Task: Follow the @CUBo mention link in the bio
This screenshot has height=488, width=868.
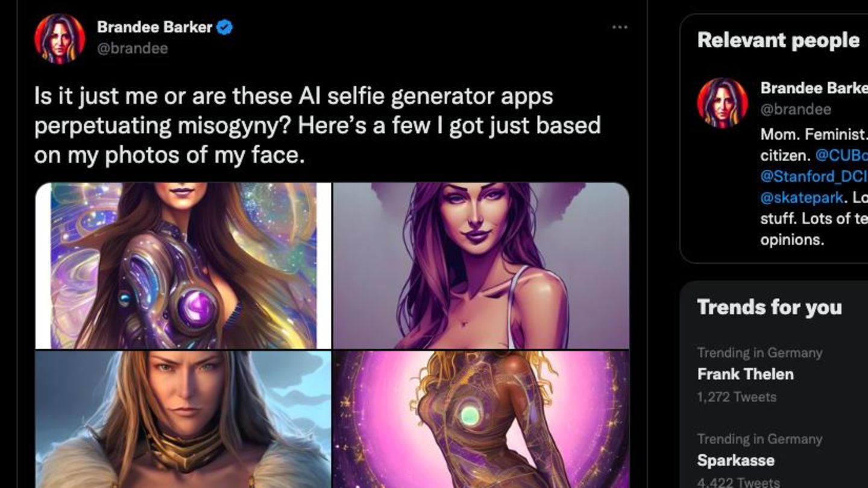Action: coord(841,155)
